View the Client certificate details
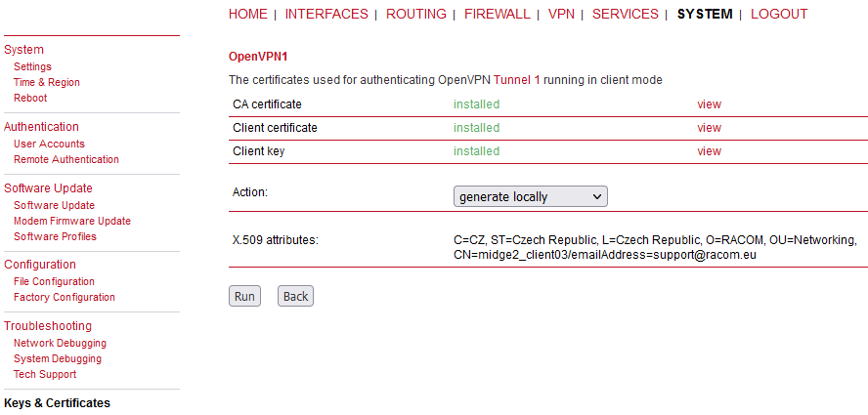The width and height of the screenshot is (868, 415). coord(709,128)
